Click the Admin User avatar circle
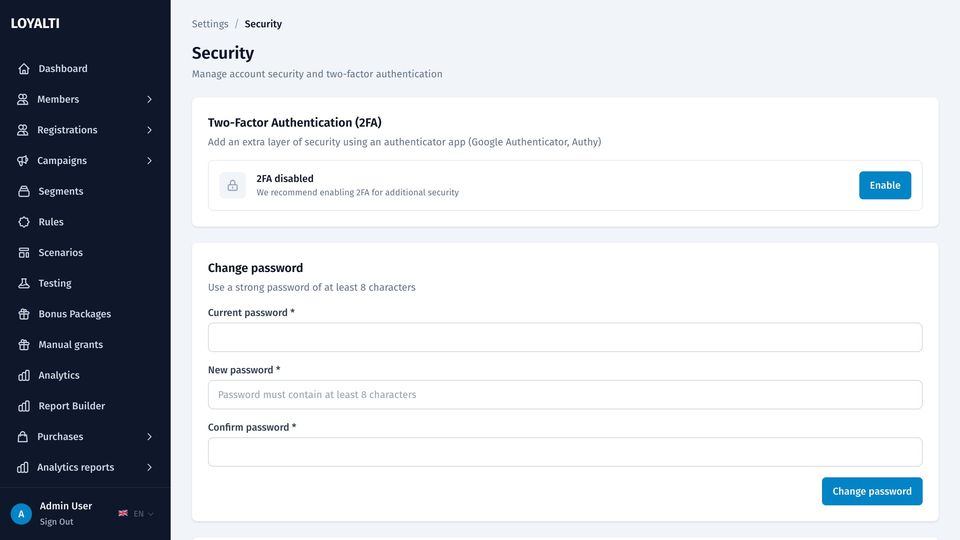 click(x=21, y=514)
